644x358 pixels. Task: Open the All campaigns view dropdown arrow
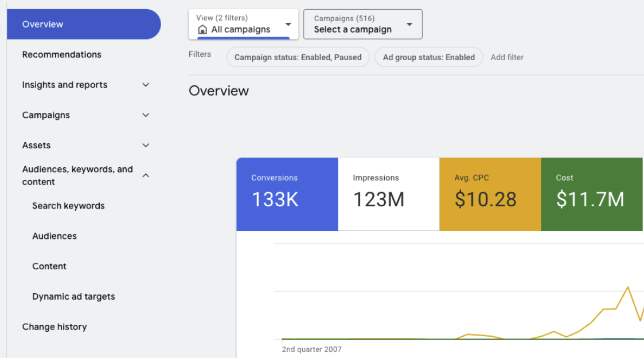coord(288,25)
